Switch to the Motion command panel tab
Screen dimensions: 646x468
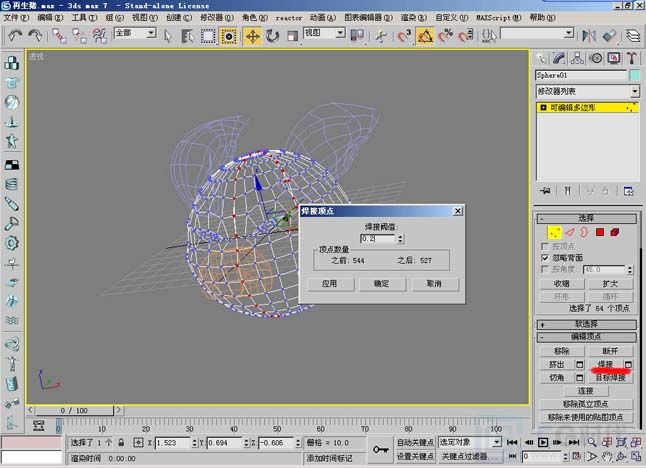click(595, 58)
